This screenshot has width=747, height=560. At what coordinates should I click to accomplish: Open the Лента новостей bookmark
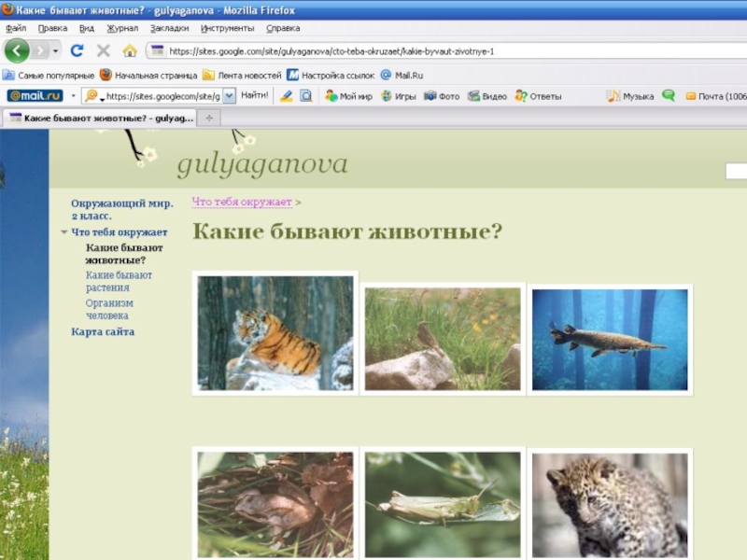pos(242,76)
